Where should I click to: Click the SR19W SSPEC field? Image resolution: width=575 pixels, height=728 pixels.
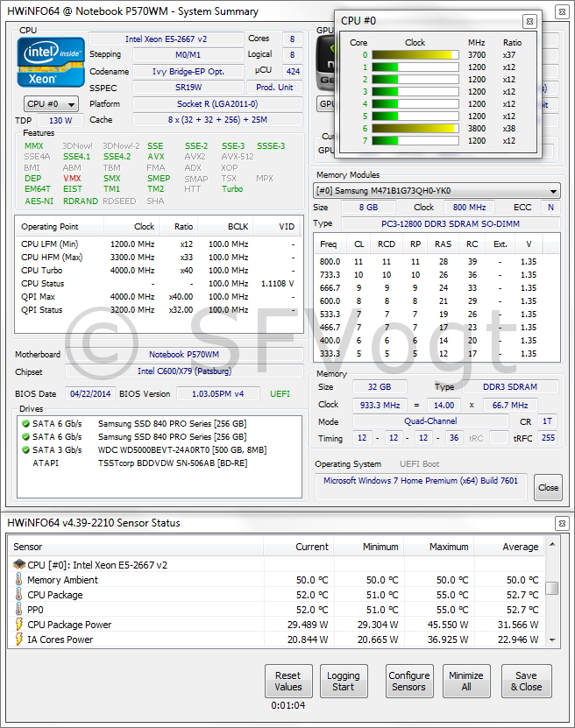188,88
